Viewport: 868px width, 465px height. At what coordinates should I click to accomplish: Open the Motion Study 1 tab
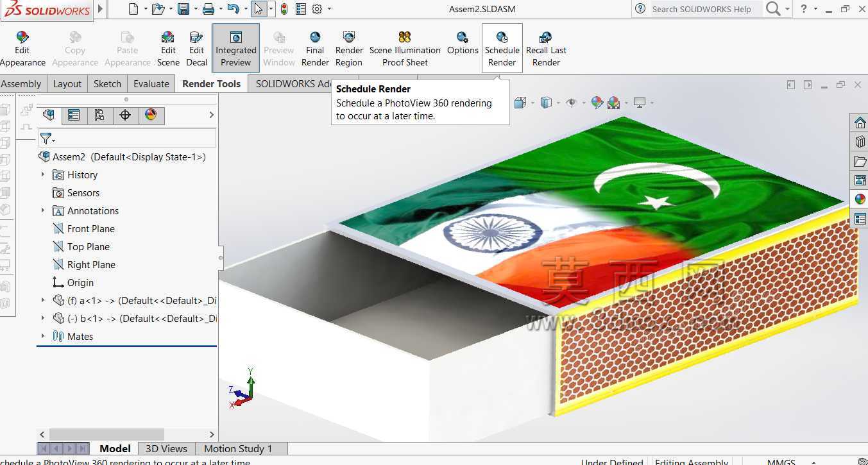[x=238, y=448]
